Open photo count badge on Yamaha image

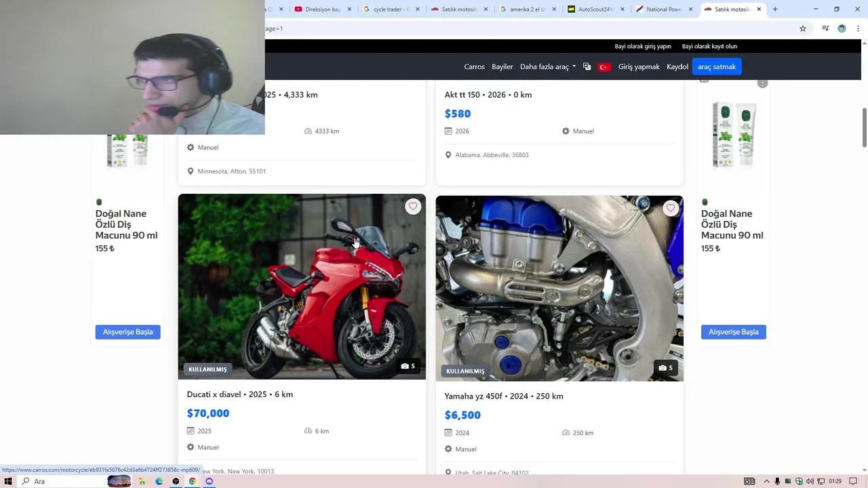click(x=666, y=368)
